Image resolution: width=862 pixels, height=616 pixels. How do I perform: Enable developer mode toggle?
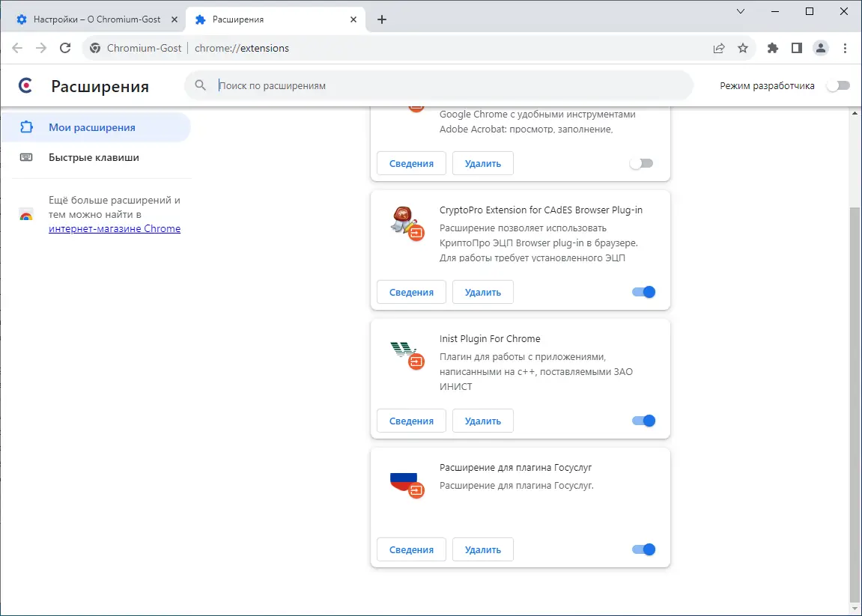(x=838, y=85)
